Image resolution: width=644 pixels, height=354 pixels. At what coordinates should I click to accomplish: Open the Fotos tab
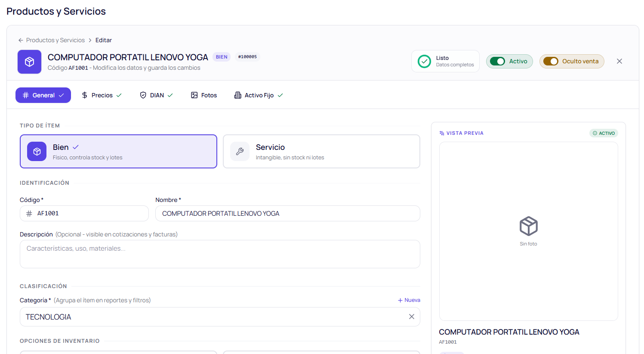pyautogui.click(x=204, y=95)
